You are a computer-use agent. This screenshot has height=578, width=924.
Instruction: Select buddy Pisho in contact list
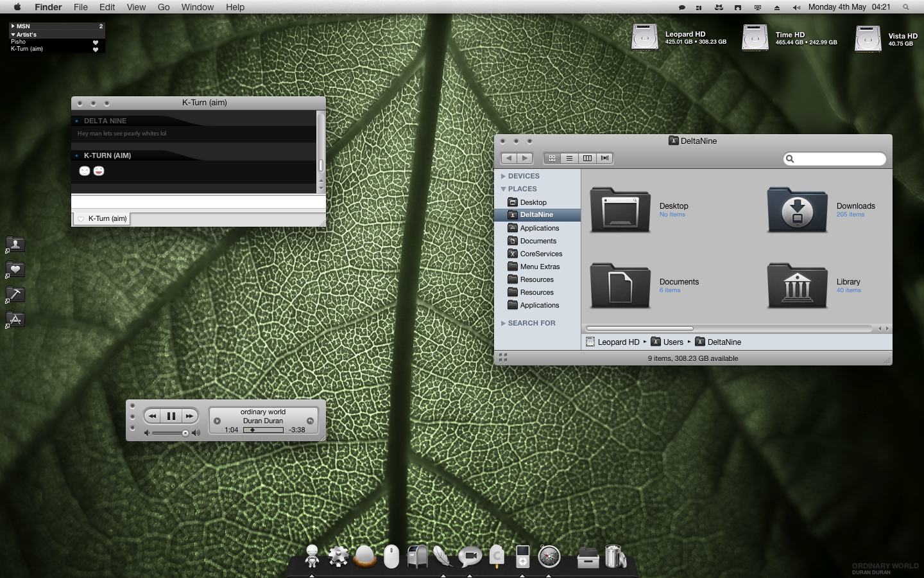coord(56,42)
